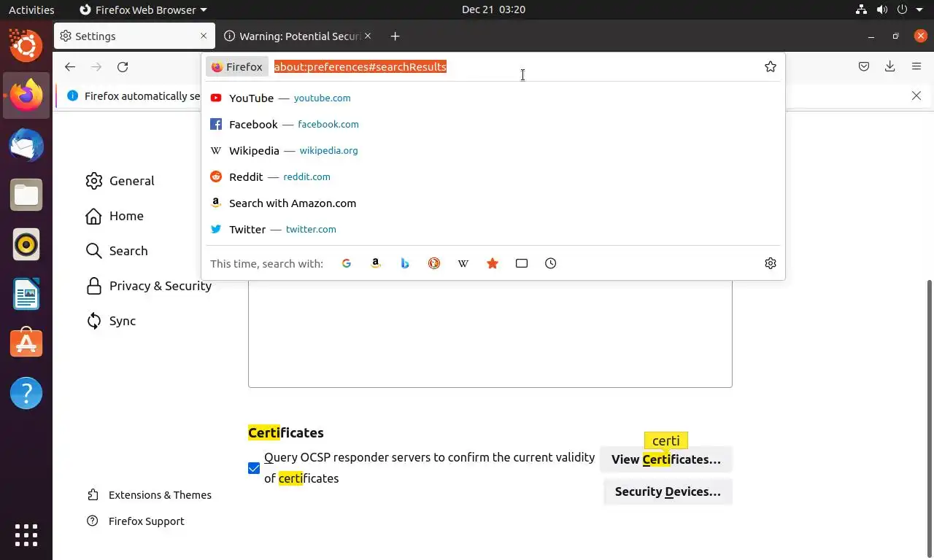Select Facebook suggestion in URL dropdown
The height and width of the screenshot is (560, 934).
[493, 124]
